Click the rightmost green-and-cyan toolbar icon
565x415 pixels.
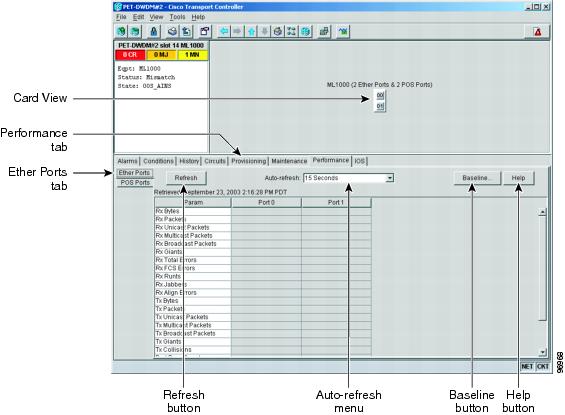[x=343, y=32]
